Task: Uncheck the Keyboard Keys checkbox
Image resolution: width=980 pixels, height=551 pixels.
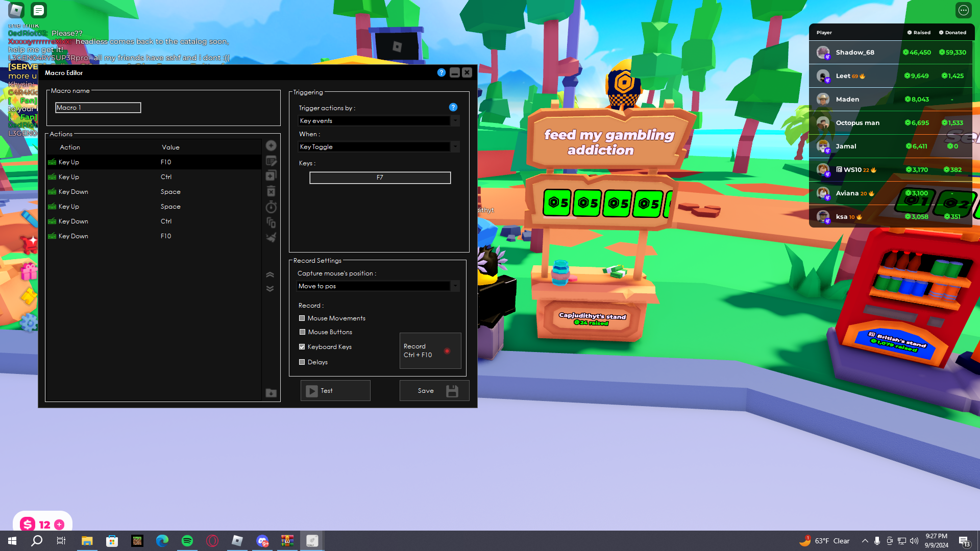Action: pos(302,346)
